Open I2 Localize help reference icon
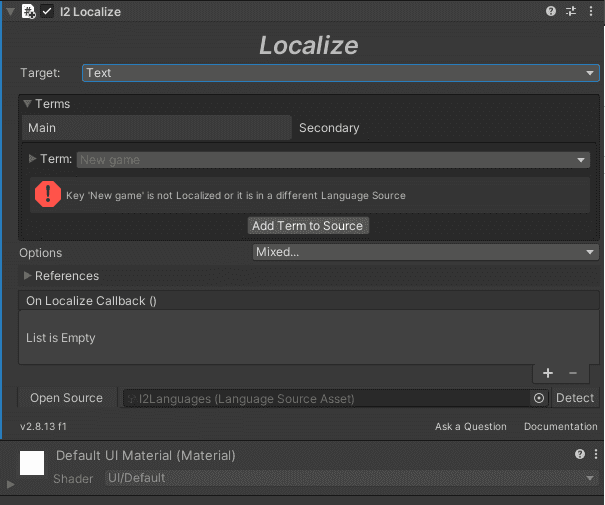This screenshot has height=505, width=605. (551, 11)
